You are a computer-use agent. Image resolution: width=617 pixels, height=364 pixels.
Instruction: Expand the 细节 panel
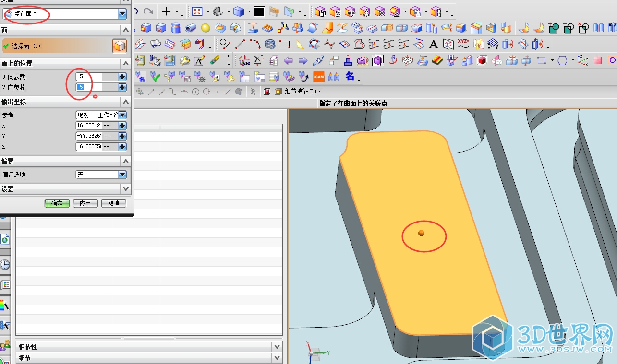pos(277,358)
